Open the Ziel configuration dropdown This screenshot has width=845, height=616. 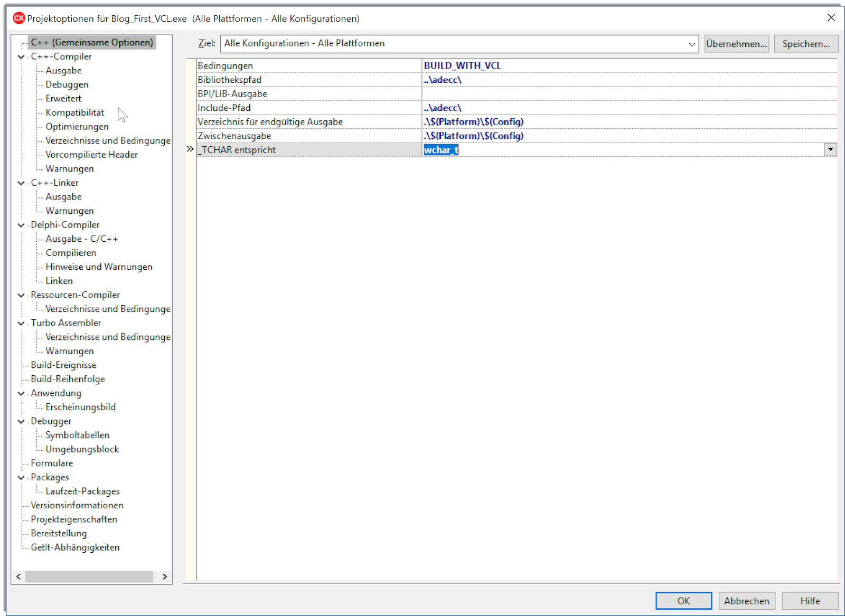click(x=691, y=44)
